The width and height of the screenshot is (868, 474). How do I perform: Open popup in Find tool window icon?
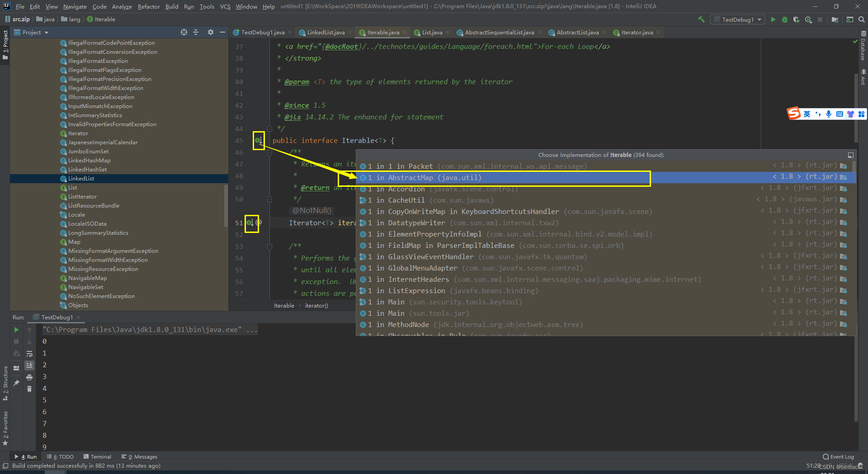tap(850, 155)
